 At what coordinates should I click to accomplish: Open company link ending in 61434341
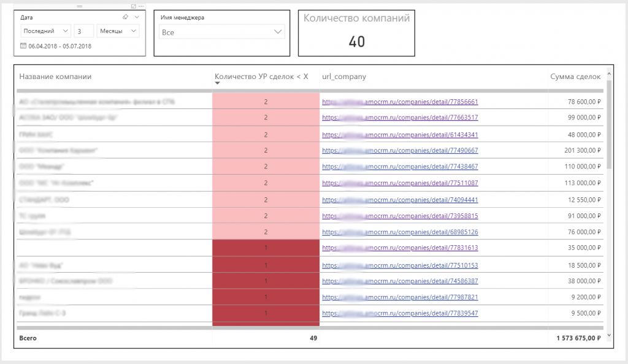tap(400, 135)
